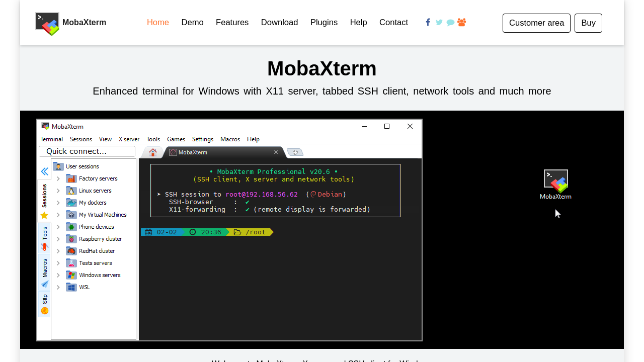Switch to the Tools sidebar tab
The width and height of the screenshot is (644, 362).
click(x=44, y=238)
